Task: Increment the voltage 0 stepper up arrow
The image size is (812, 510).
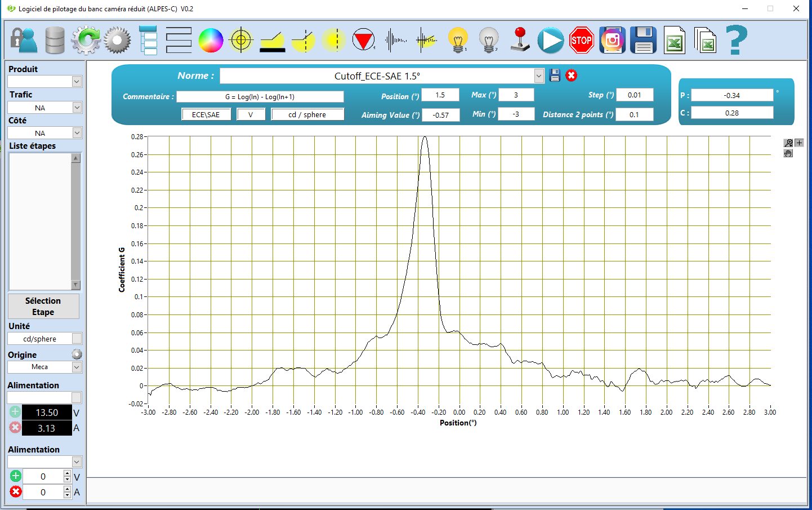Action: pos(68,473)
